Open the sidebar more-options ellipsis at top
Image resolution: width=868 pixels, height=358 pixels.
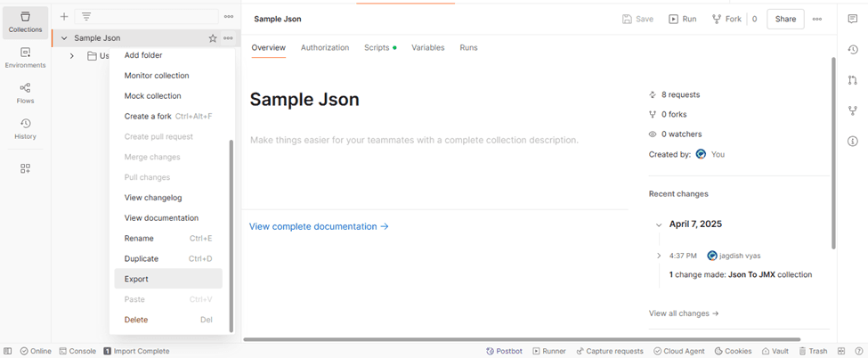(x=229, y=17)
